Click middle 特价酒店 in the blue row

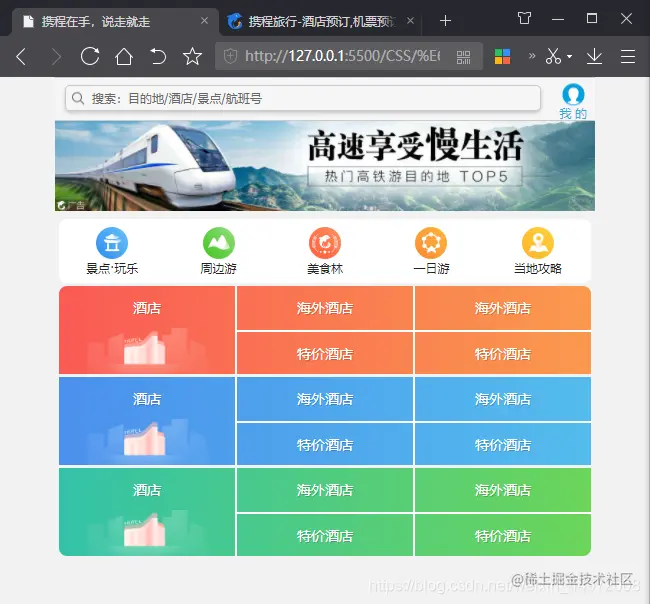pos(325,445)
